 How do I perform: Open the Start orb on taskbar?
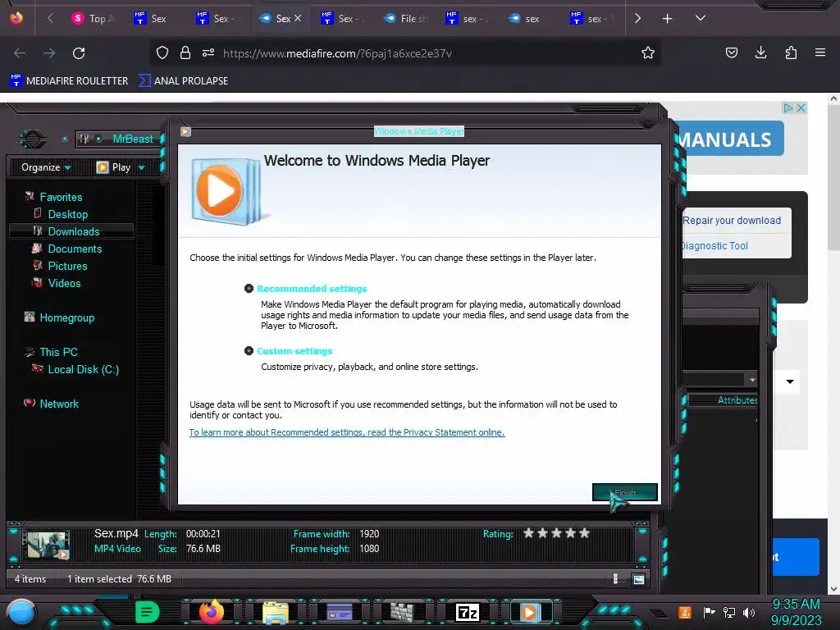[x=21, y=613]
